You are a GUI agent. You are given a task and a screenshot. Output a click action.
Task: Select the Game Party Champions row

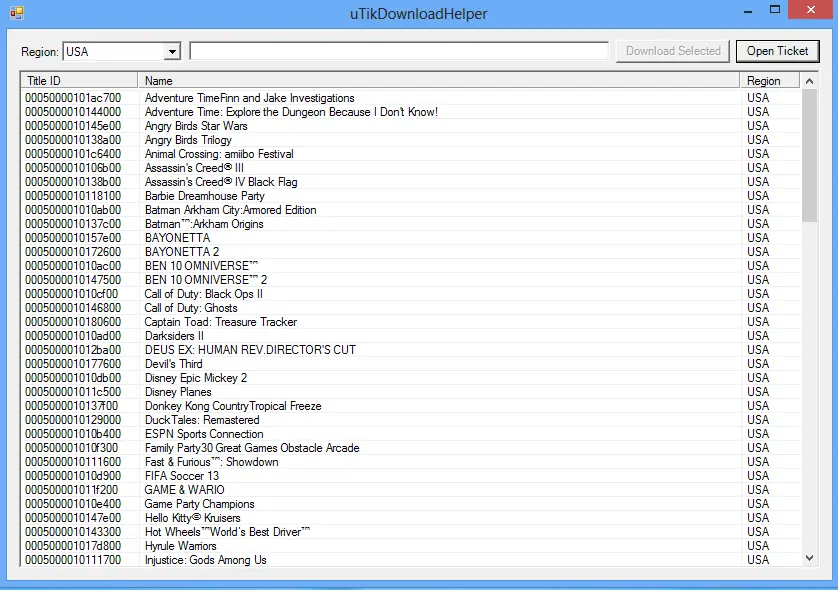[x=410, y=504]
